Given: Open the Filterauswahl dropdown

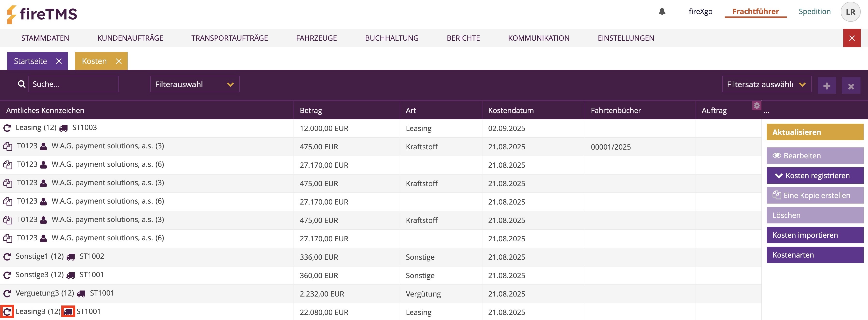Looking at the screenshot, I should click(194, 84).
